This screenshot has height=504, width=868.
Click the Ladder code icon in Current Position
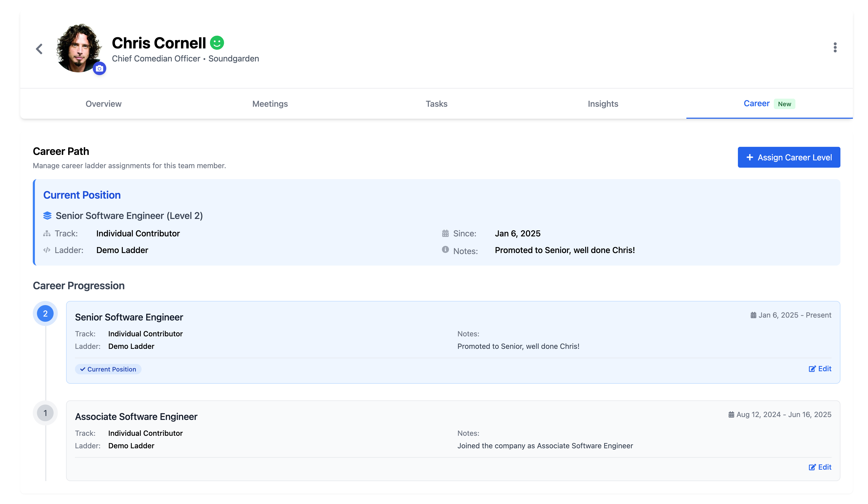[47, 250]
